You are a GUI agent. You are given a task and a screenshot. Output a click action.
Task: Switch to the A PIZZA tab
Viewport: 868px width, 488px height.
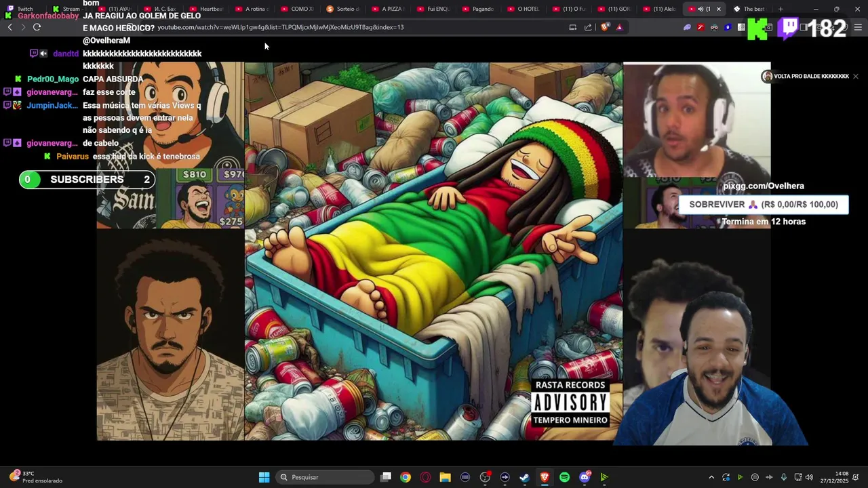pos(389,9)
